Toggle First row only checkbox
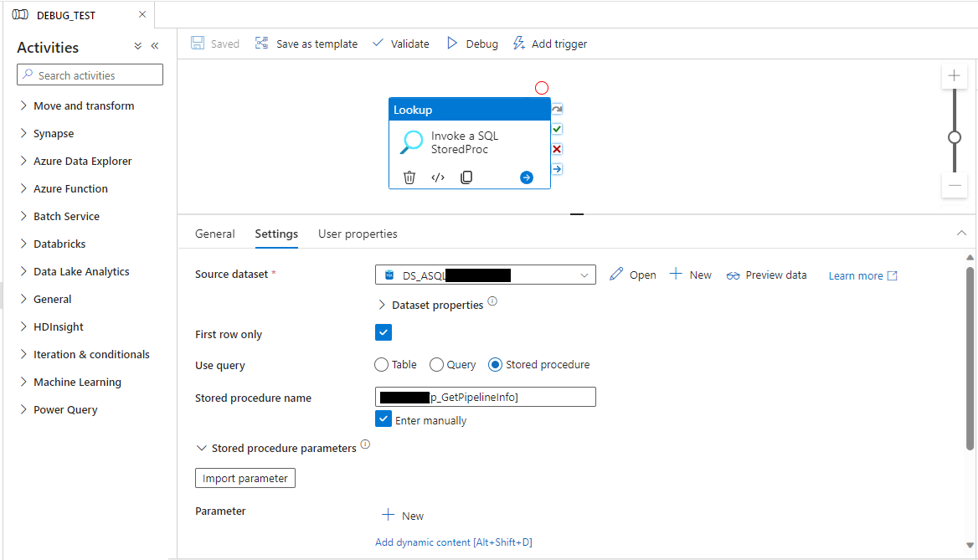The width and height of the screenshot is (978, 560). (x=383, y=332)
